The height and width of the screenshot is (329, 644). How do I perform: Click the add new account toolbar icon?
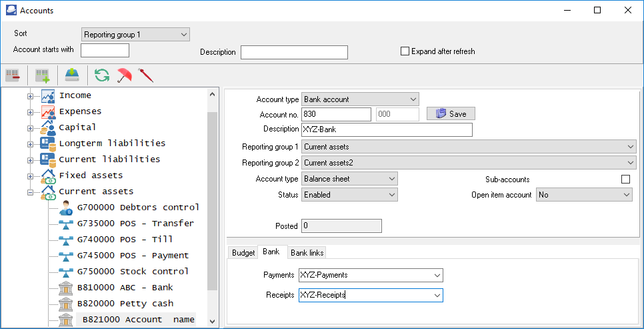43,75
